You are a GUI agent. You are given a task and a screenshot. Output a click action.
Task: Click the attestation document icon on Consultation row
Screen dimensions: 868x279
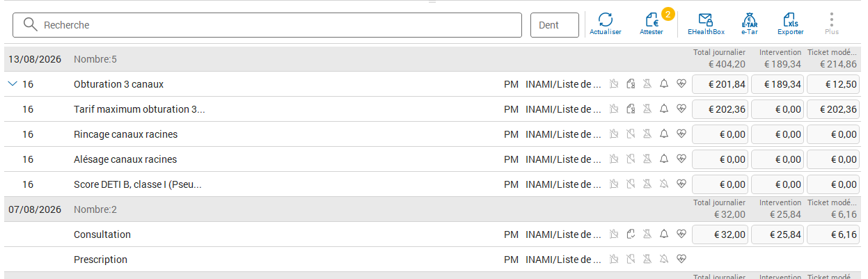pos(631,234)
